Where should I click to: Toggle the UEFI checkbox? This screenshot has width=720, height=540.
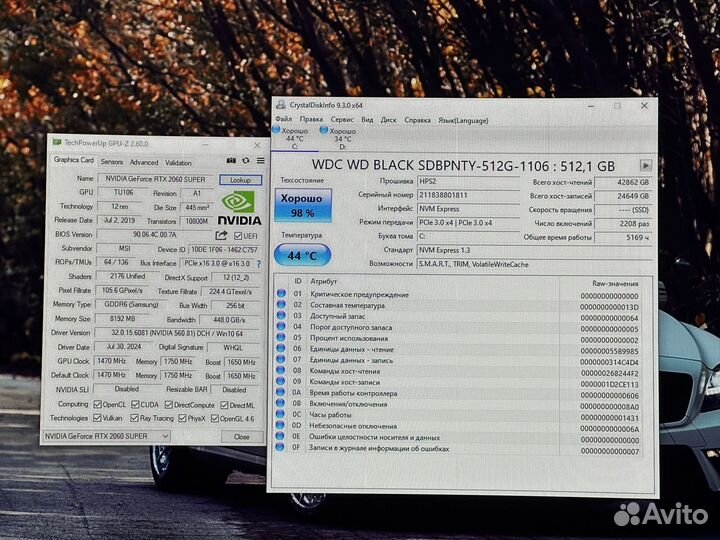(x=237, y=235)
